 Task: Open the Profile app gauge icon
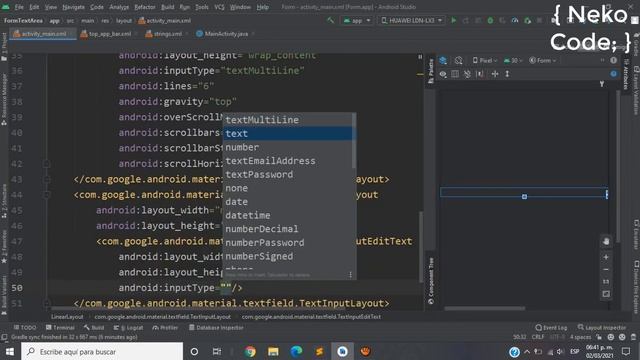515,20
